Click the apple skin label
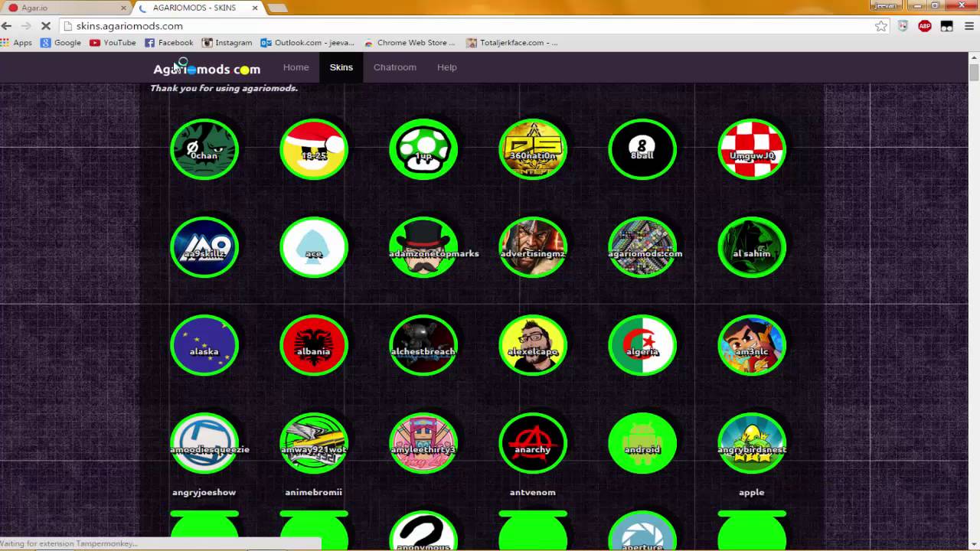Image resolution: width=980 pixels, height=551 pixels. pyautogui.click(x=752, y=493)
